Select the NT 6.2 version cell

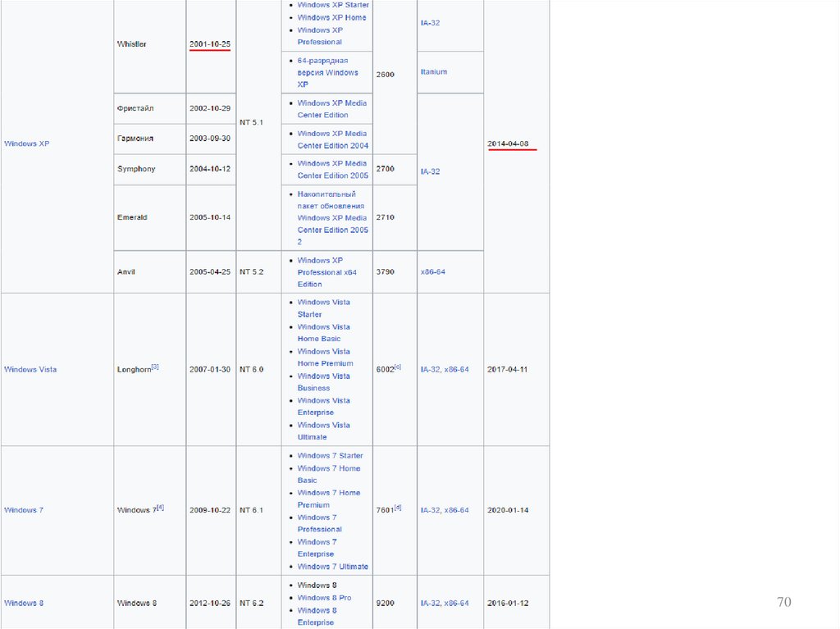tap(258, 603)
